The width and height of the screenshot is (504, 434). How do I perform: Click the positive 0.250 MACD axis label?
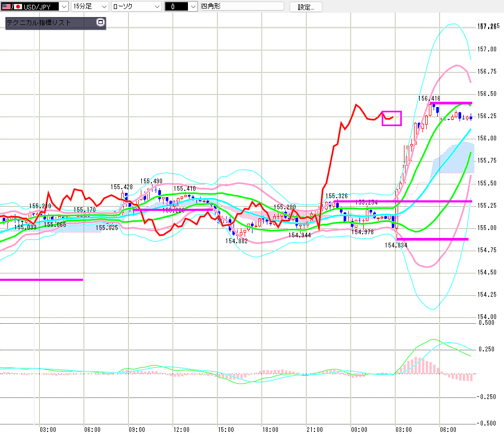click(x=487, y=349)
